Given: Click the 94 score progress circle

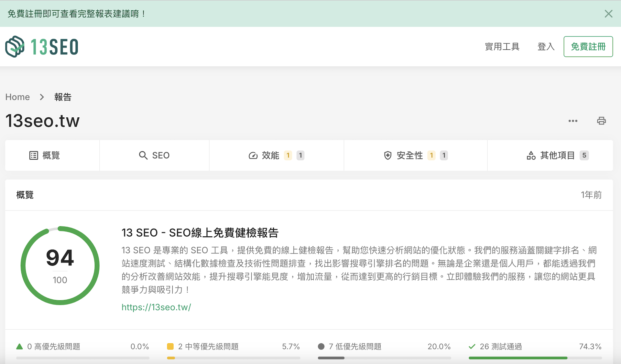Looking at the screenshot, I should click(60, 265).
